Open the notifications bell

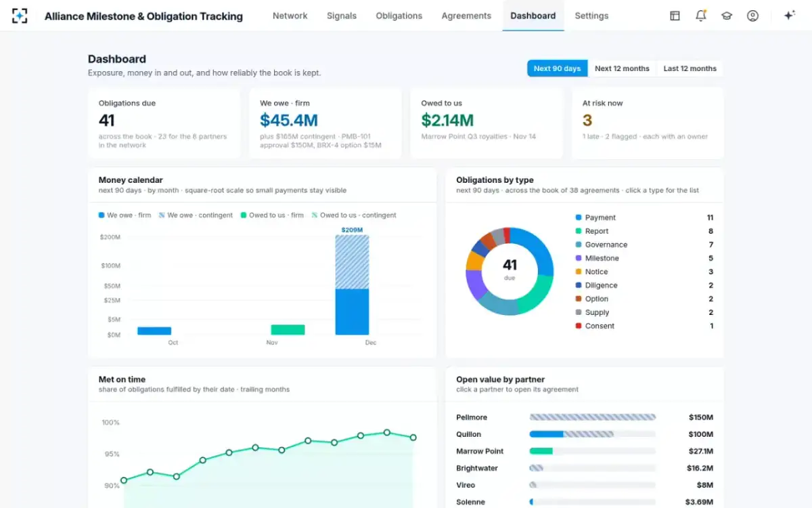[701, 16]
